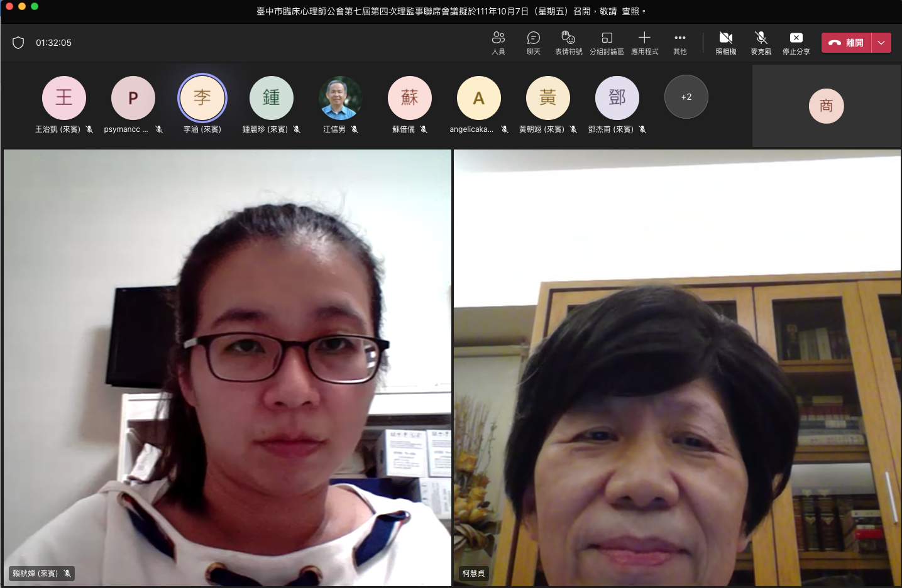902x588 pixels.
Task: Show the +2 overflow participants
Action: (686, 97)
